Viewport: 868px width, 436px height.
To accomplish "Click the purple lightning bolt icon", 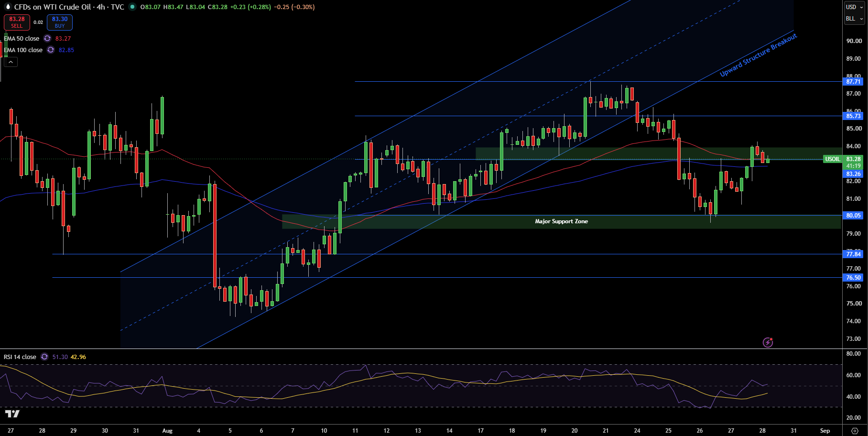I will [768, 342].
